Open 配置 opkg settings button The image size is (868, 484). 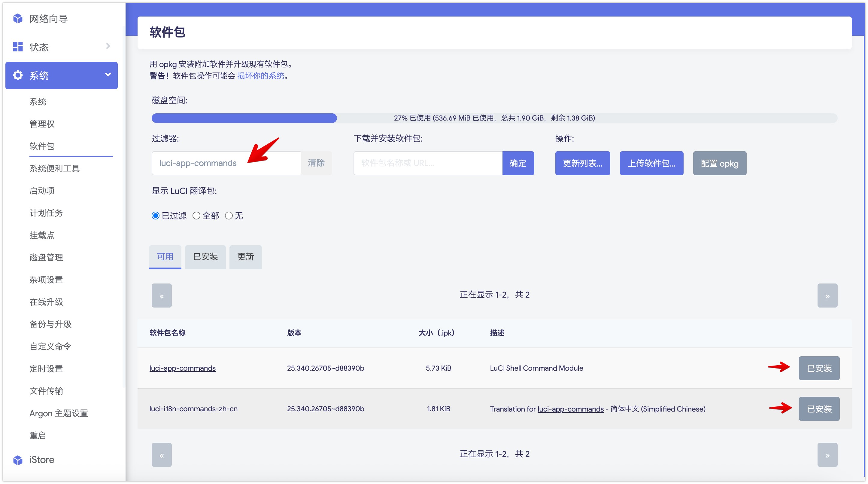coord(719,163)
